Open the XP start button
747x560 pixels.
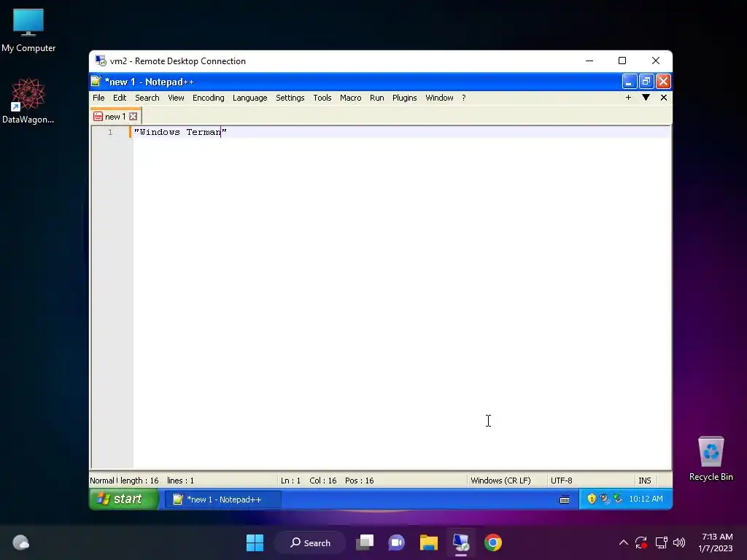click(x=124, y=499)
